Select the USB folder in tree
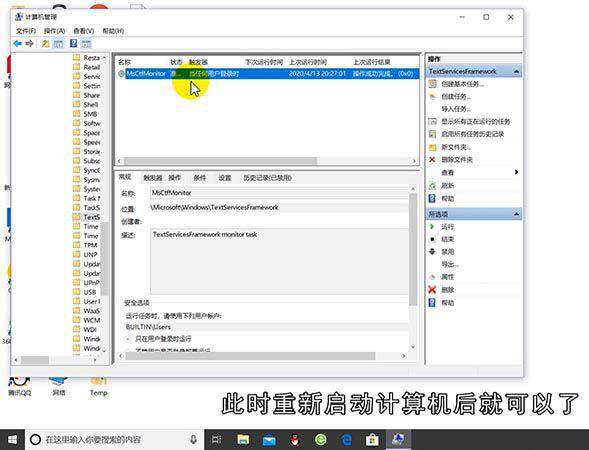The image size is (589, 450). click(85, 292)
